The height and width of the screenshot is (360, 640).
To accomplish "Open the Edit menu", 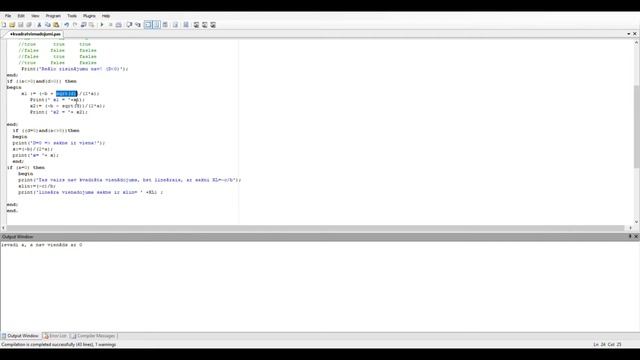I will 21,16.
